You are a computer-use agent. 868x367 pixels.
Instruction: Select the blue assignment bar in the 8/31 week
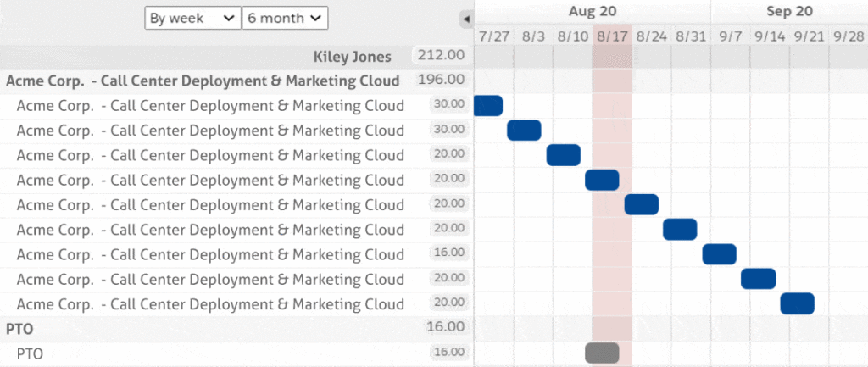click(x=680, y=229)
